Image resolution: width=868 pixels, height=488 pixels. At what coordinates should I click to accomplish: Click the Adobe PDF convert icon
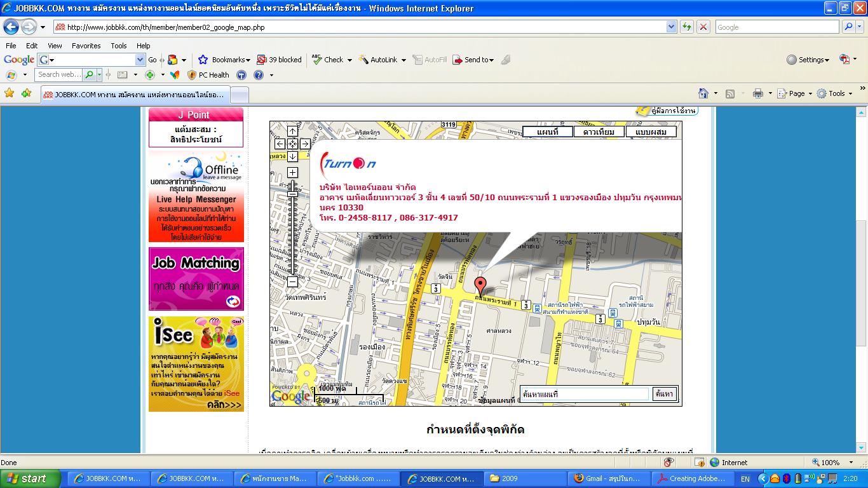844,60
